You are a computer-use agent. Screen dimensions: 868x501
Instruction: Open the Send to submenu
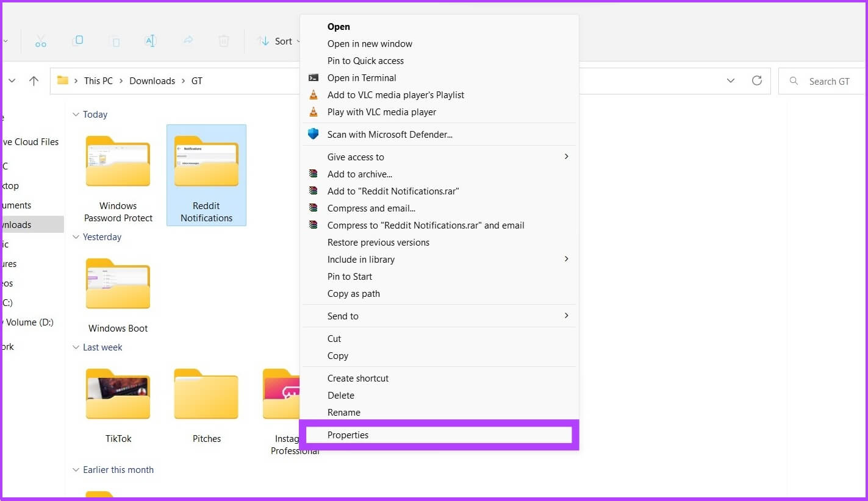(343, 316)
